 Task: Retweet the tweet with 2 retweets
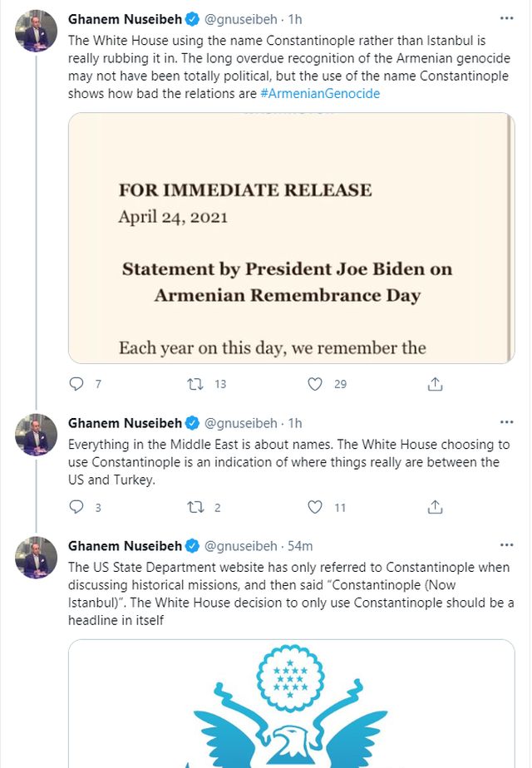(x=196, y=507)
